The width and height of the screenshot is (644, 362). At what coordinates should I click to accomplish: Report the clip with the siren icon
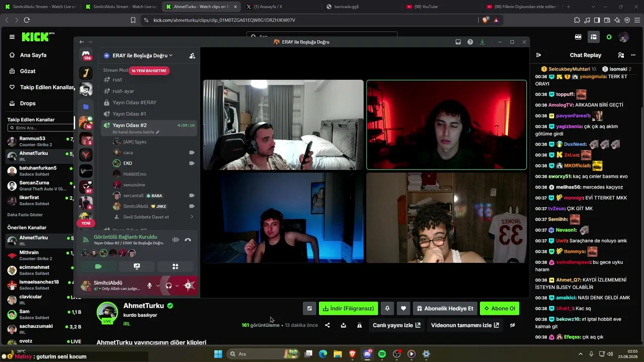[x=359, y=325]
